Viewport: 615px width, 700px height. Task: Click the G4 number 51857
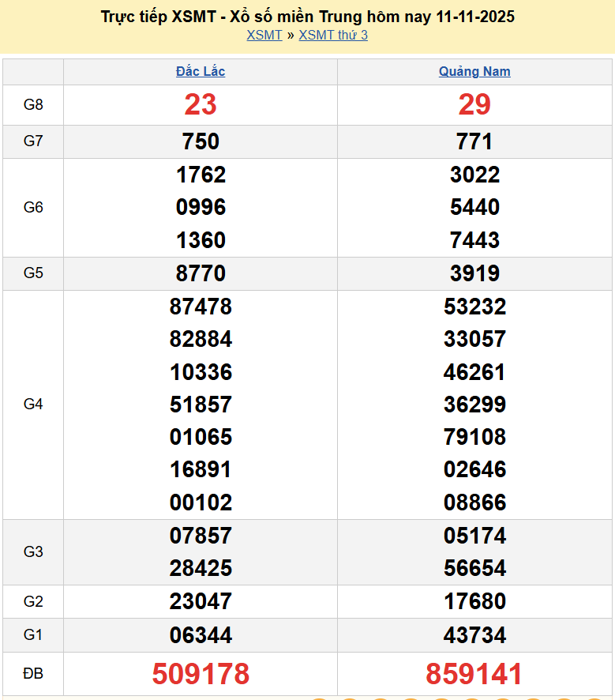(201, 405)
